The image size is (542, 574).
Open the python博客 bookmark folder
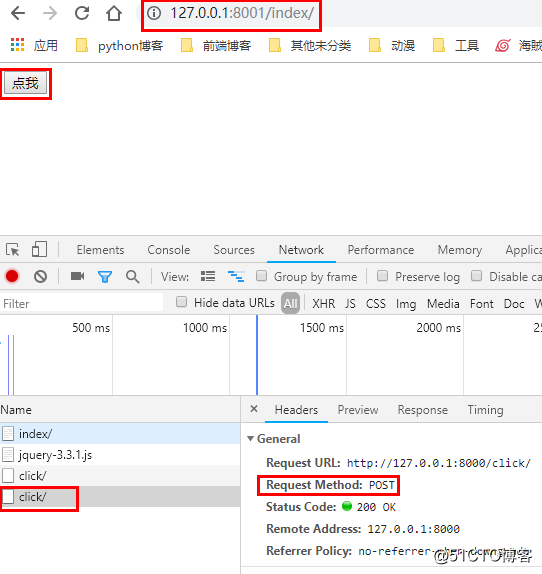pos(119,46)
